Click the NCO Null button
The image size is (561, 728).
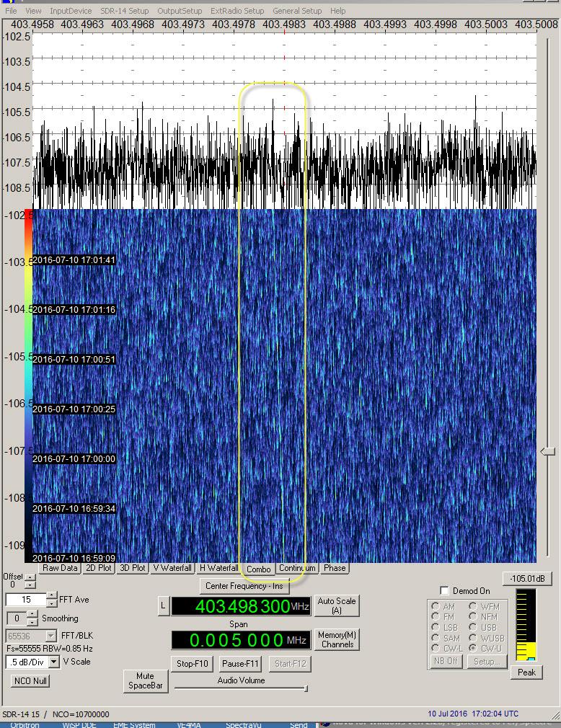point(30,680)
